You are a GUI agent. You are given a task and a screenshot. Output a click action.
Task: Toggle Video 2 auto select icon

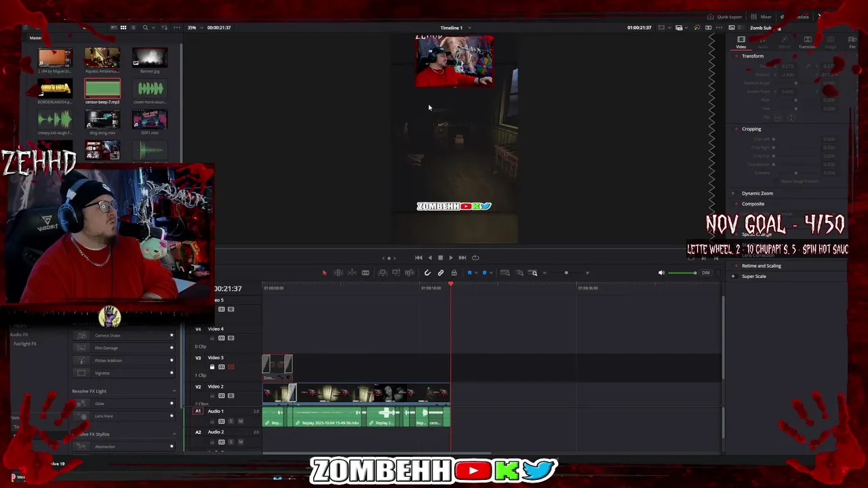pyautogui.click(x=221, y=395)
